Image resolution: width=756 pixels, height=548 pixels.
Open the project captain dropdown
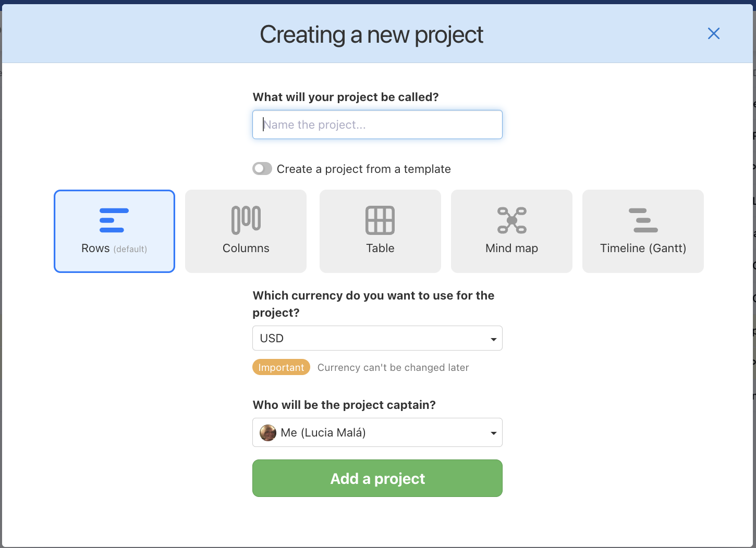tap(377, 432)
